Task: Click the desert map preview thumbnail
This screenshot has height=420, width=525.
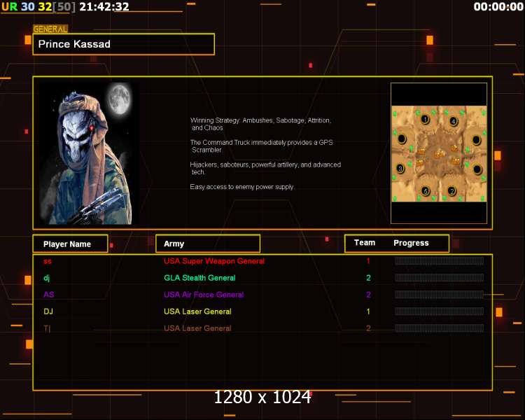Action: [x=439, y=154]
